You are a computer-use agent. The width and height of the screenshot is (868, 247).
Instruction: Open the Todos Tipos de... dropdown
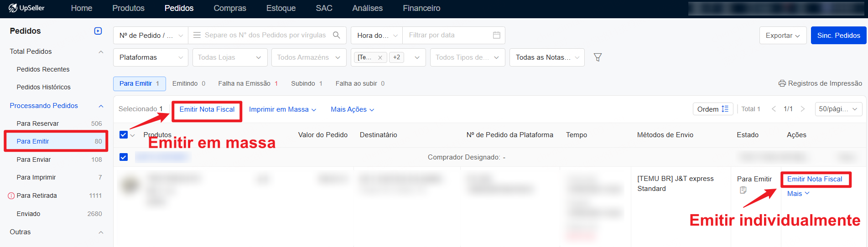468,57
